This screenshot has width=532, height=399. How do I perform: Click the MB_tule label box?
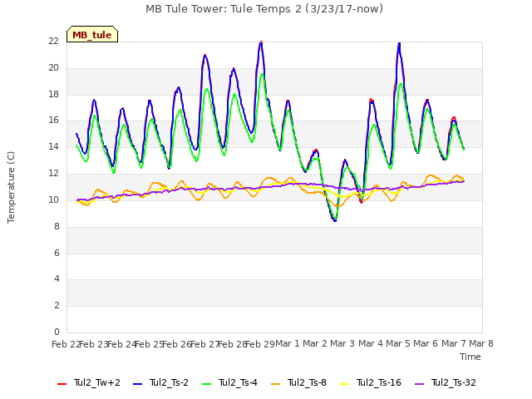pyautogui.click(x=92, y=34)
